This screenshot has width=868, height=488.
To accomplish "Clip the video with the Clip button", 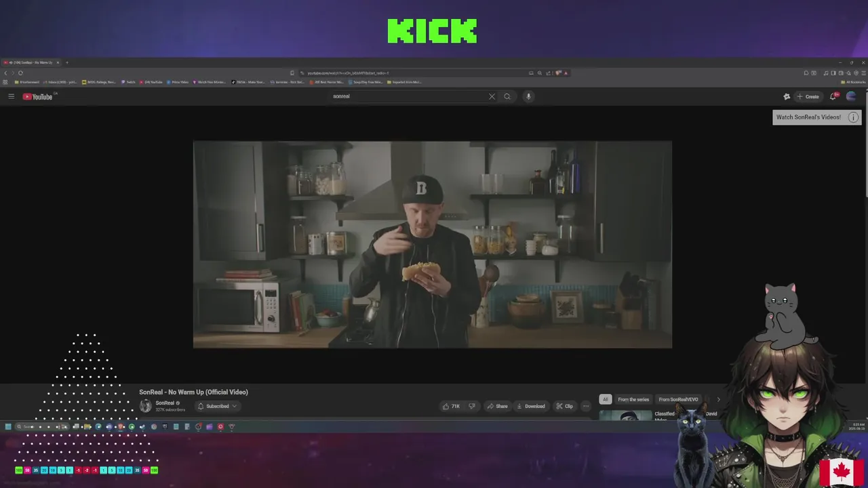I will tap(564, 406).
